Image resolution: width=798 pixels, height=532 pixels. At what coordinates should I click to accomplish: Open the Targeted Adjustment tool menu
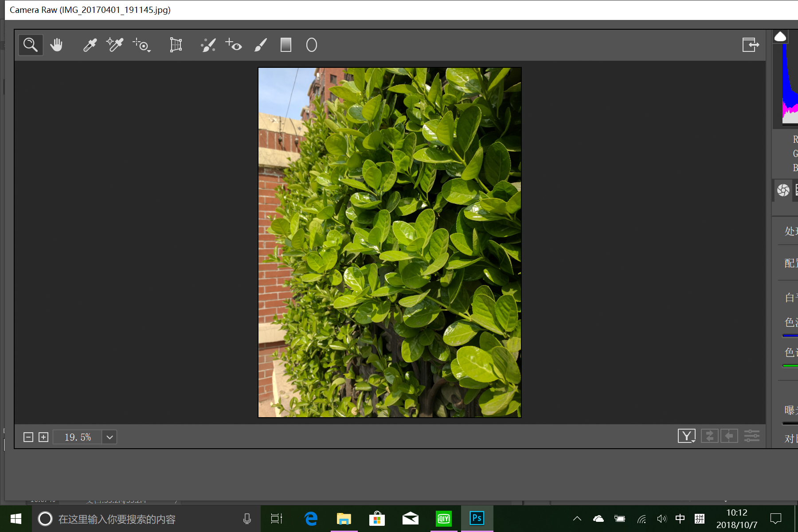142,45
